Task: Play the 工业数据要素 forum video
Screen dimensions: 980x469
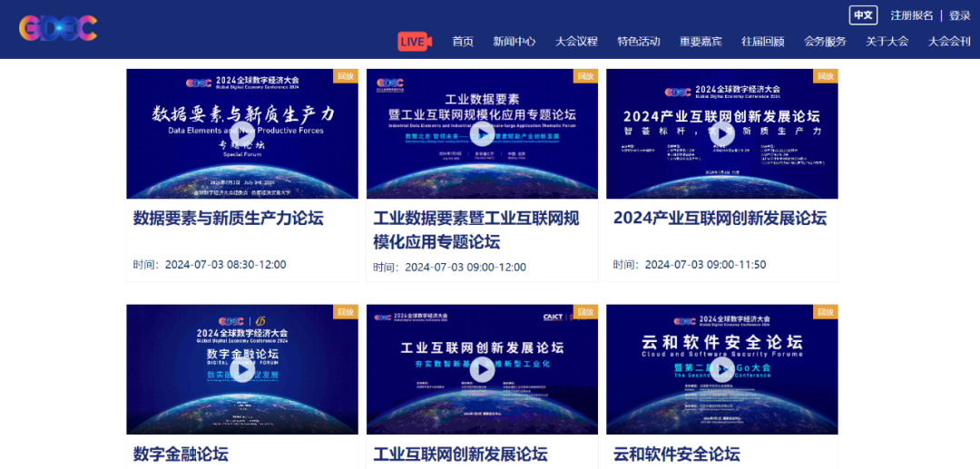Action: click(x=482, y=134)
